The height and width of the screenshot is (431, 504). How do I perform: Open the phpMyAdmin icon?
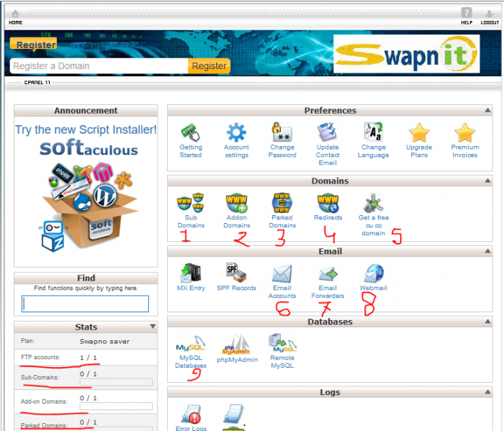(x=236, y=344)
